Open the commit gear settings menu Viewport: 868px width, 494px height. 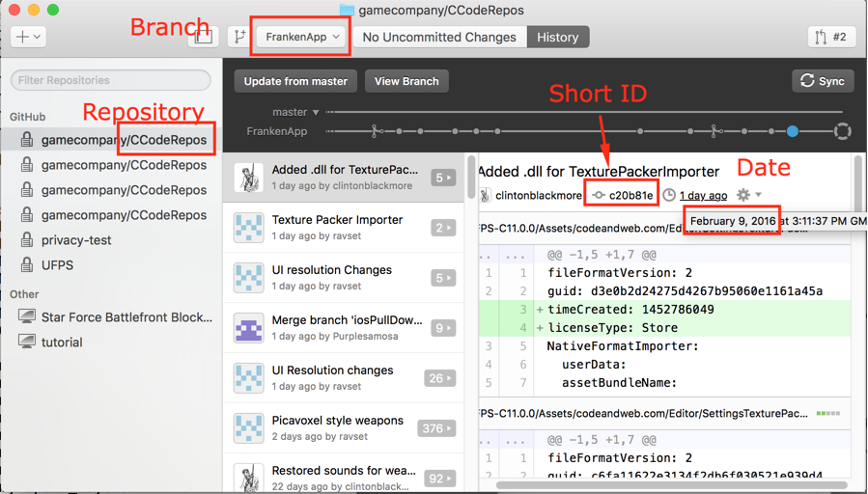(x=749, y=195)
